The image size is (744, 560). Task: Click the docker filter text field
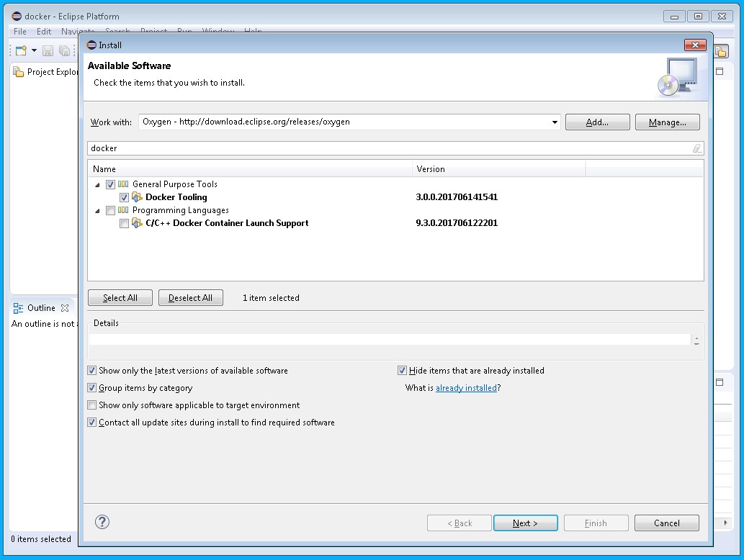[389, 148]
